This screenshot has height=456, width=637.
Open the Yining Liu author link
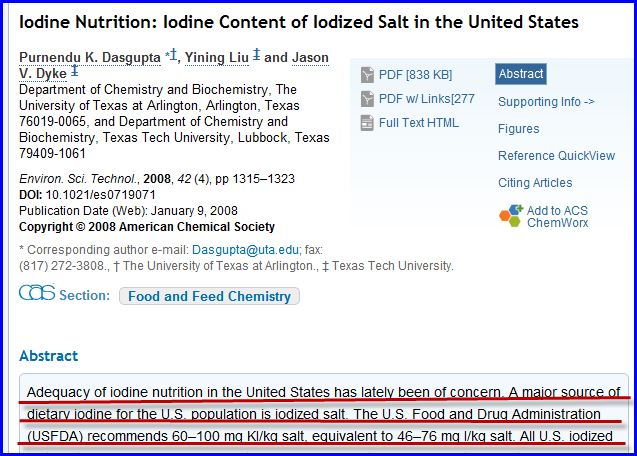(x=216, y=58)
